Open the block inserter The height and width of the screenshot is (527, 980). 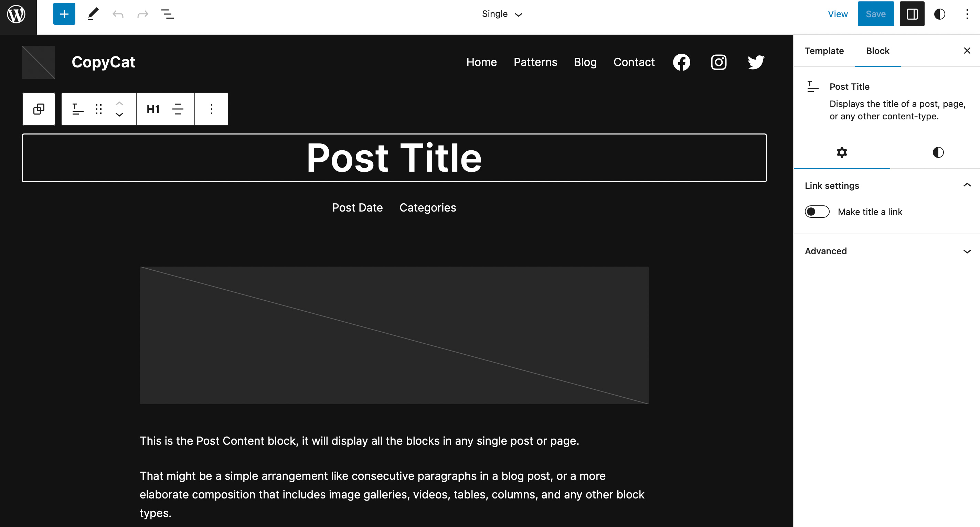click(x=64, y=14)
